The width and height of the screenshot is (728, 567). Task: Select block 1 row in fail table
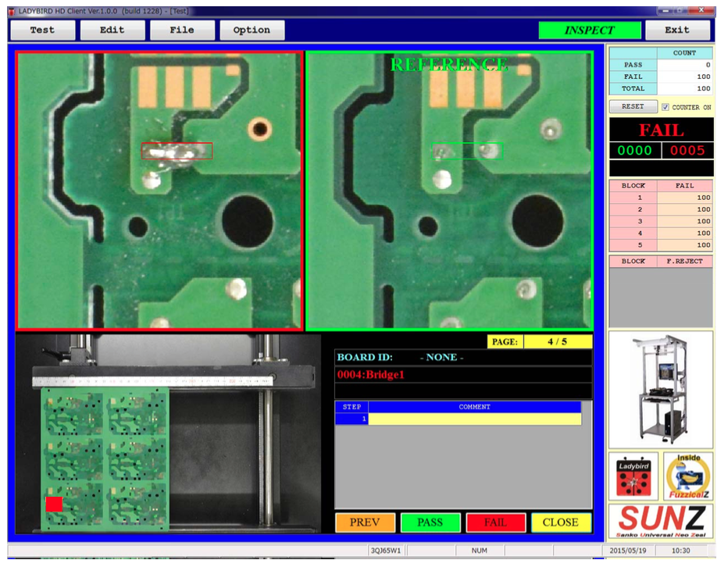pos(661,198)
